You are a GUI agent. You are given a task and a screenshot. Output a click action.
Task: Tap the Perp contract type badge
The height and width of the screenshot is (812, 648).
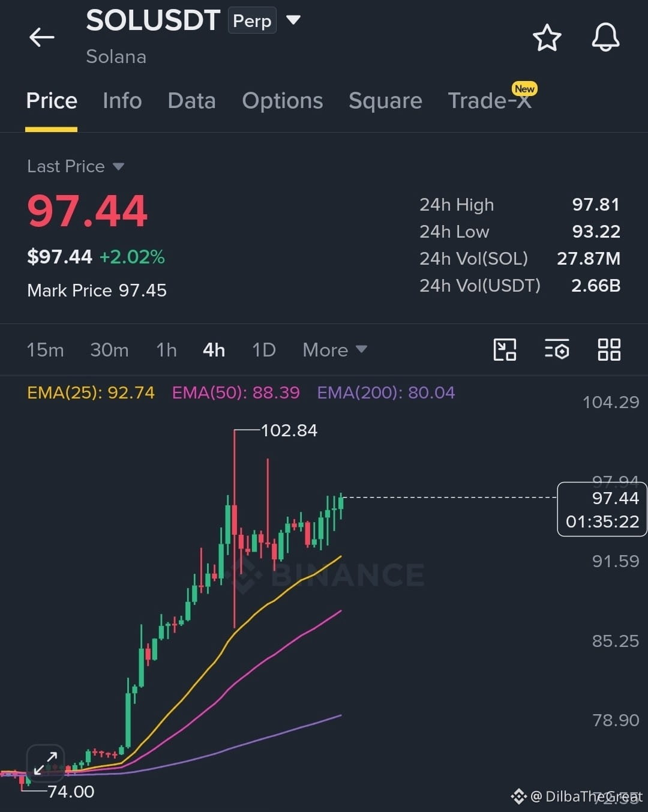(252, 20)
